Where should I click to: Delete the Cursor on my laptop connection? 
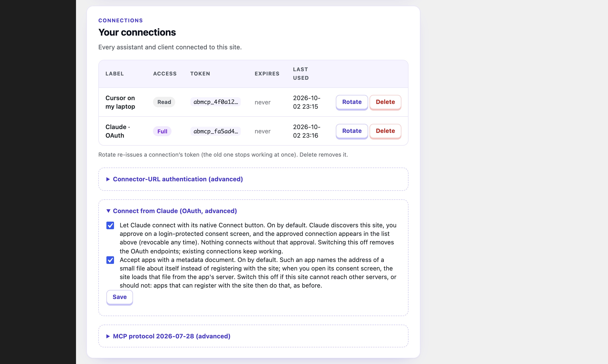pyautogui.click(x=385, y=102)
